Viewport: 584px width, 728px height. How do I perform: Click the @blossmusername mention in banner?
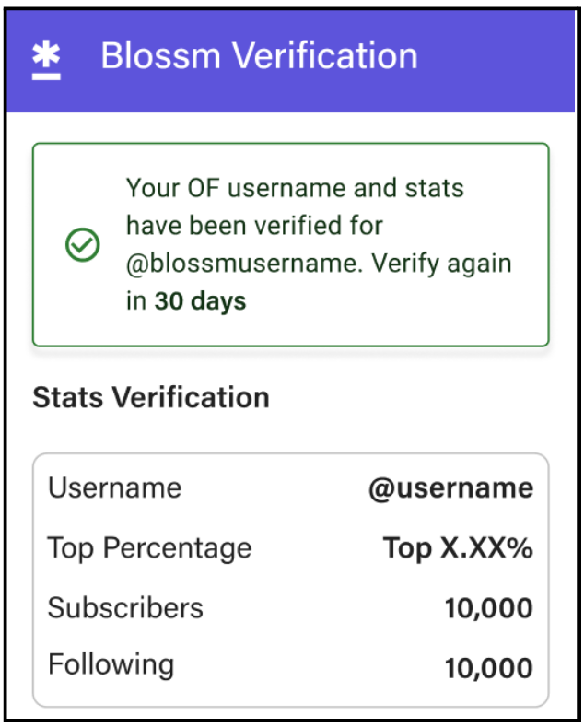[x=244, y=264]
